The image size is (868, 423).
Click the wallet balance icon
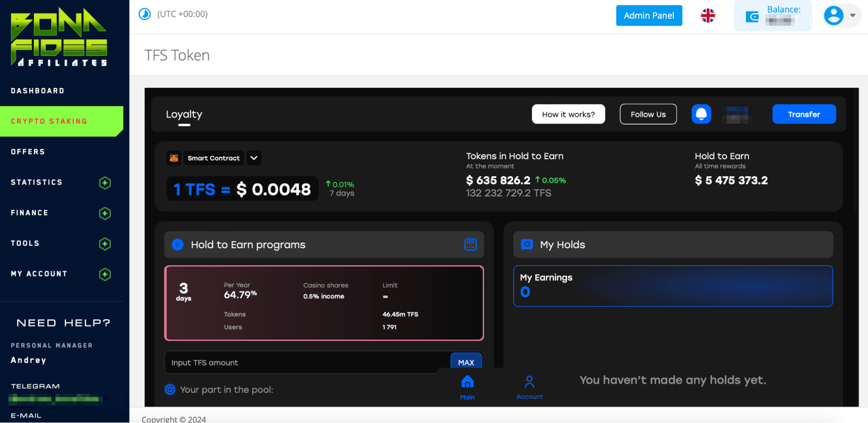[752, 17]
